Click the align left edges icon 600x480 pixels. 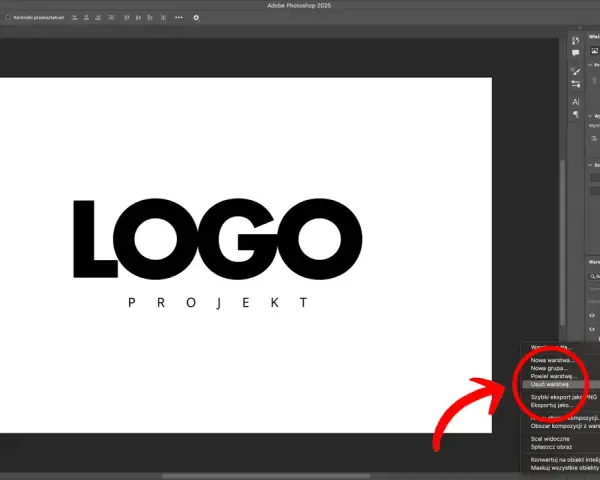pos(75,18)
